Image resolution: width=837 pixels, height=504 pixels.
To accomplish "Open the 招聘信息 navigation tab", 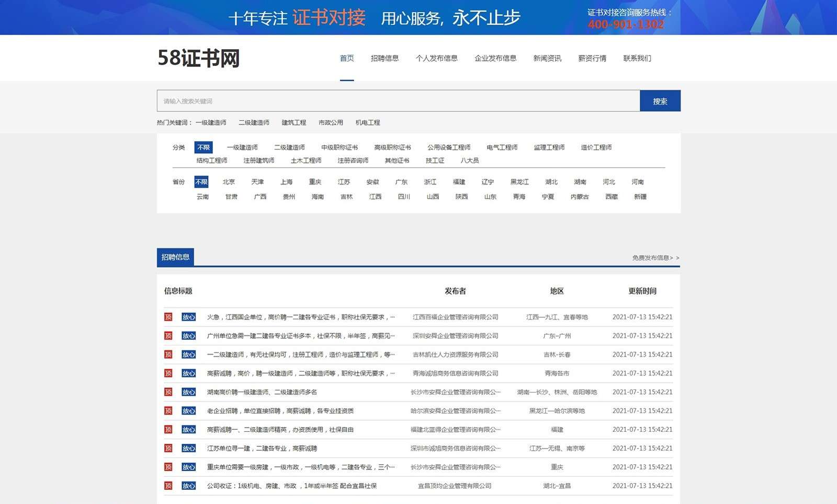I will 384,58.
